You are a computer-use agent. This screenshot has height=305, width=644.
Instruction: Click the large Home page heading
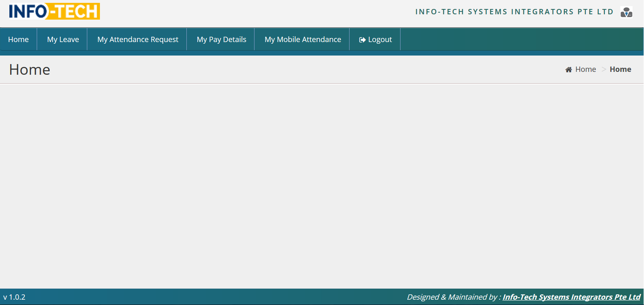pyautogui.click(x=30, y=70)
